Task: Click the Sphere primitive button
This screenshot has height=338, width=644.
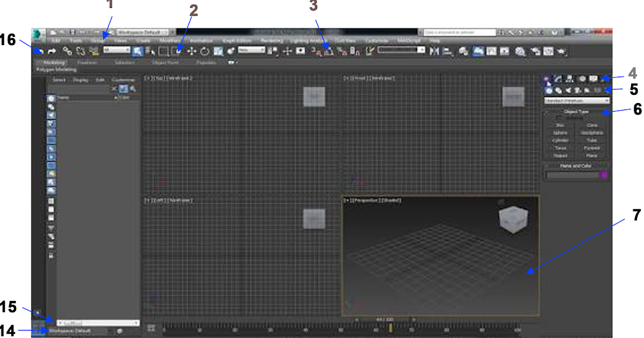Action: pyautogui.click(x=560, y=133)
